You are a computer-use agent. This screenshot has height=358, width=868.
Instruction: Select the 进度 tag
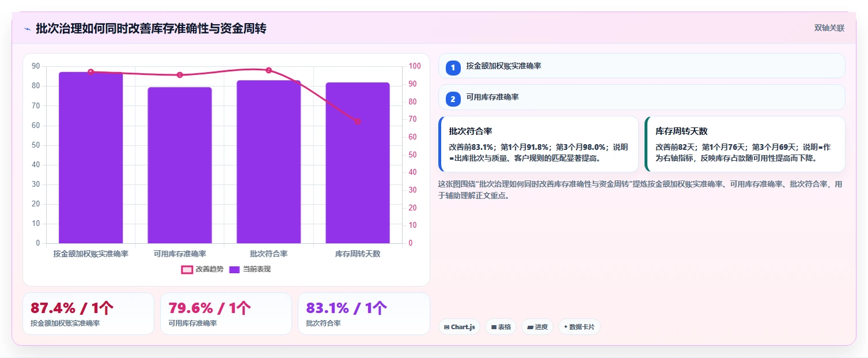pyautogui.click(x=537, y=327)
